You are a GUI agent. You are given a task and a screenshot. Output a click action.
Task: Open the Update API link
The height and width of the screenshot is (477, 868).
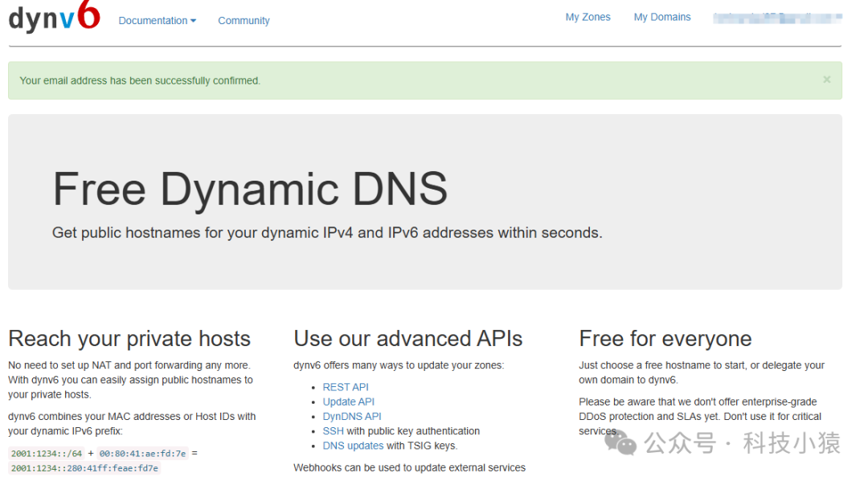(348, 402)
